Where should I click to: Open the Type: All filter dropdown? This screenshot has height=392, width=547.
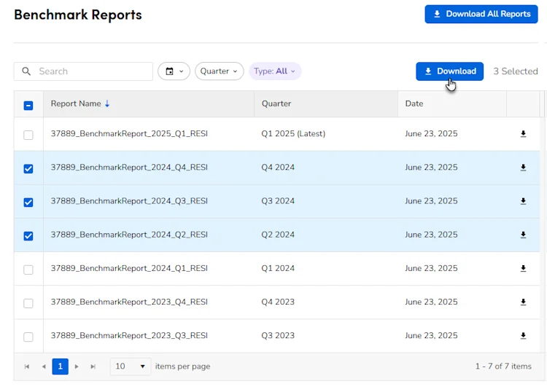[275, 71]
